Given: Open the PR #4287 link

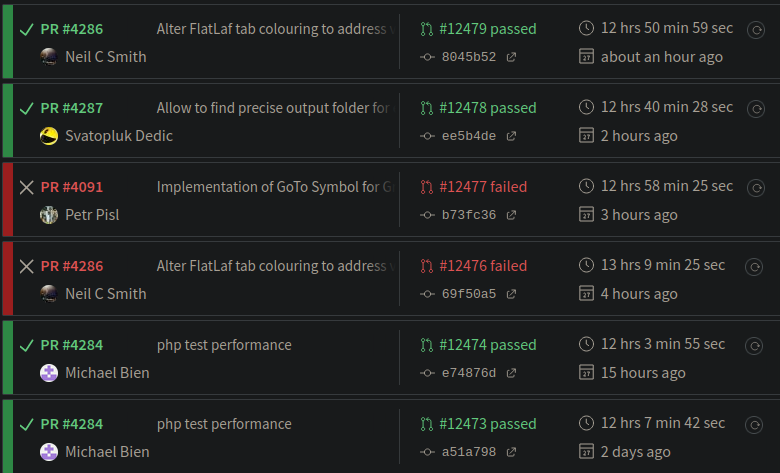Looking at the screenshot, I should pyautogui.click(x=71, y=108).
